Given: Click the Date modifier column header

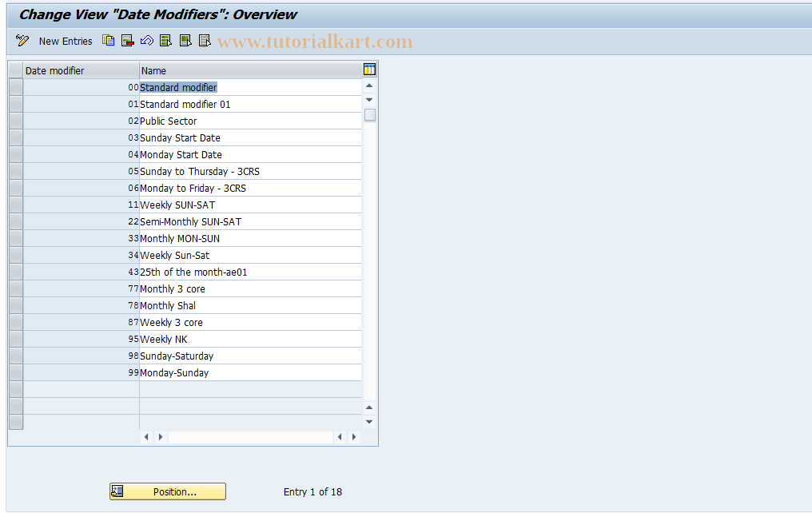Looking at the screenshot, I should pyautogui.click(x=82, y=70).
